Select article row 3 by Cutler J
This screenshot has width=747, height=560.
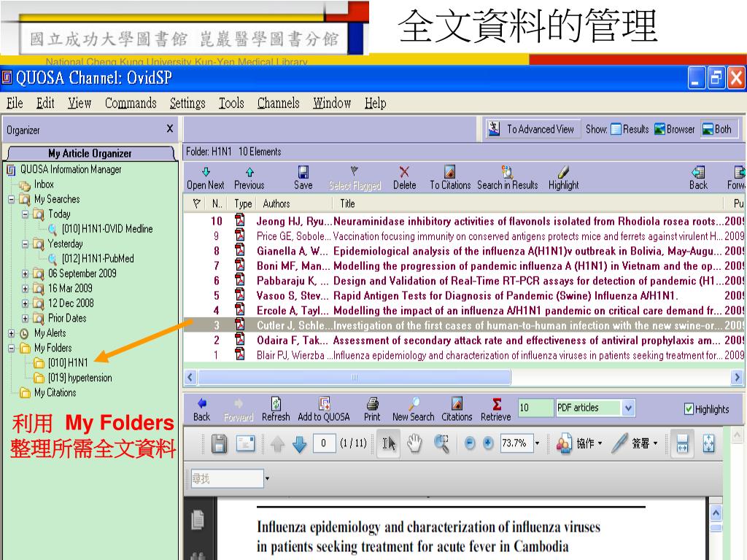coord(463,325)
